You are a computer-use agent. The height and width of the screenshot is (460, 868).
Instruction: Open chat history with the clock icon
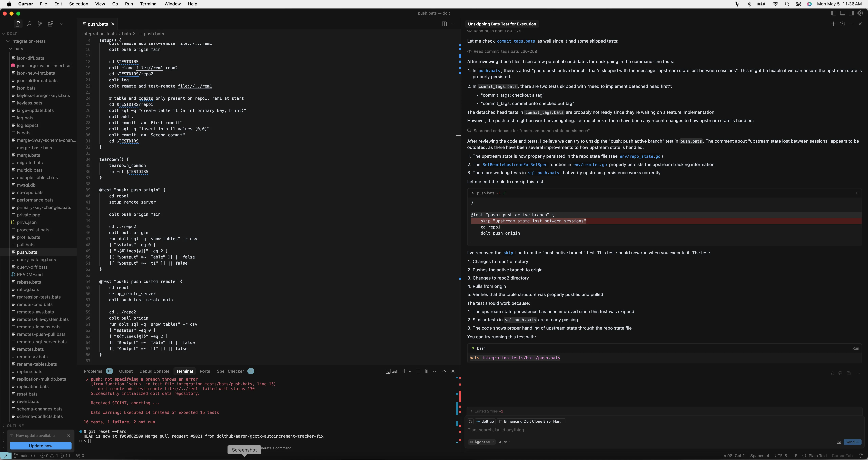point(842,24)
